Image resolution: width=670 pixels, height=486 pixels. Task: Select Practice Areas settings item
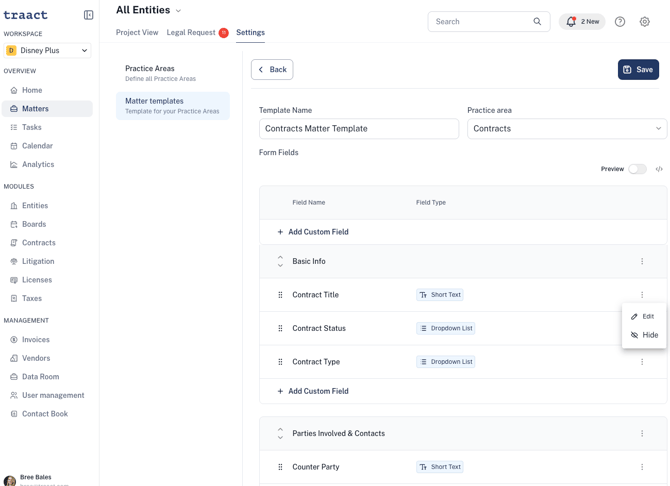pos(173,73)
